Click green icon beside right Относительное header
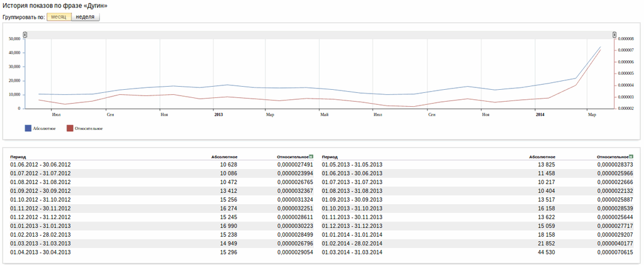This screenshot has height=265, width=644. [x=631, y=156]
